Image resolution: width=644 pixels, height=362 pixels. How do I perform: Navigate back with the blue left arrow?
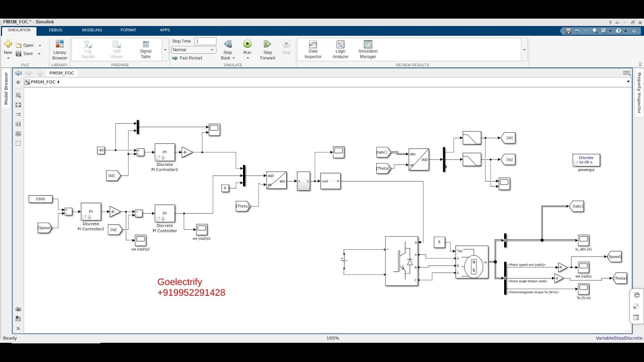click(x=18, y=73)
